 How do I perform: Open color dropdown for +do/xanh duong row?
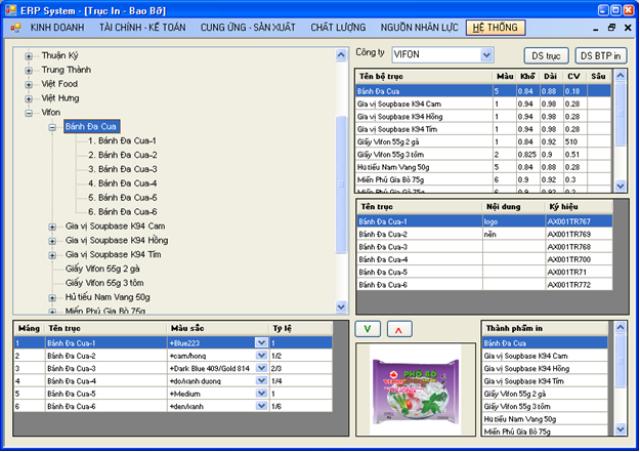(261, 381)
